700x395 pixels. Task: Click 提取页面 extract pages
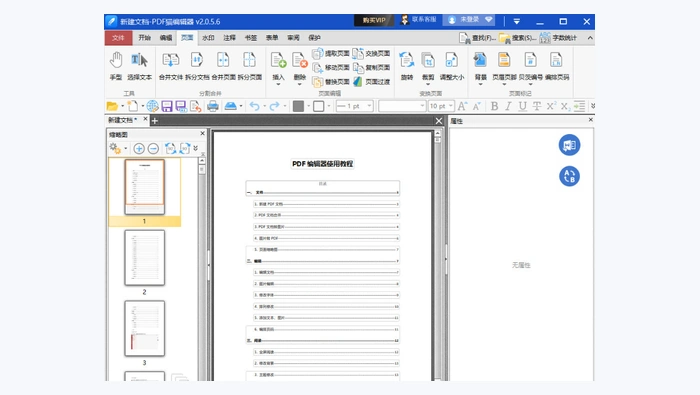(331, 54)
